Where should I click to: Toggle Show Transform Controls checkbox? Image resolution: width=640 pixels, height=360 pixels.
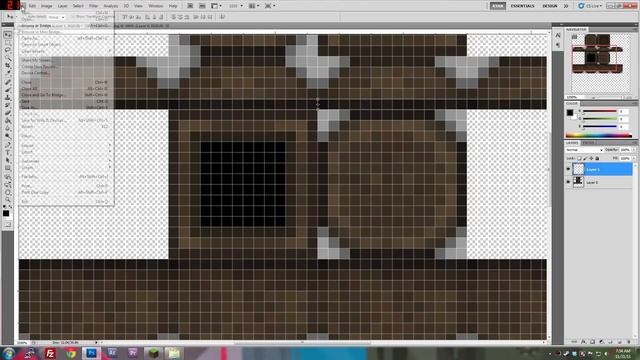[73, 17]
